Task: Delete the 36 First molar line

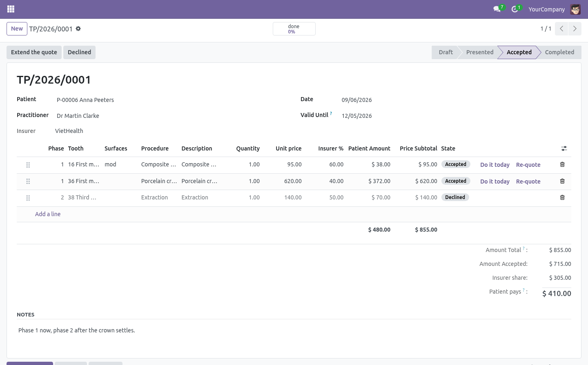Action: (x=562, y=181)
